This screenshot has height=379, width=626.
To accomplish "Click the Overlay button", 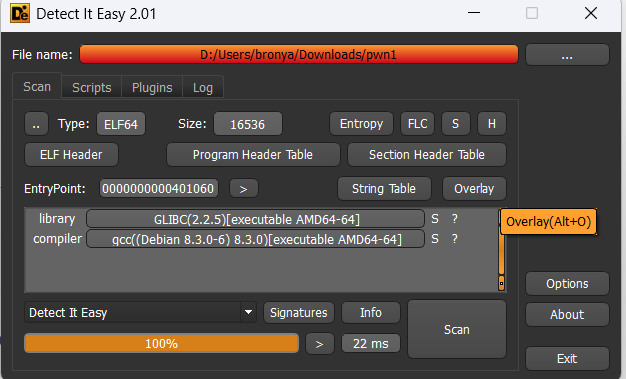I will click(x=474, y=189).
